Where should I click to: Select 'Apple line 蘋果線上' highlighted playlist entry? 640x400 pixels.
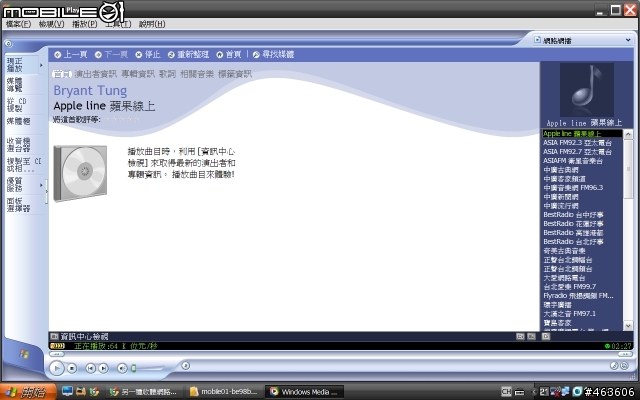tap(582, 134)
